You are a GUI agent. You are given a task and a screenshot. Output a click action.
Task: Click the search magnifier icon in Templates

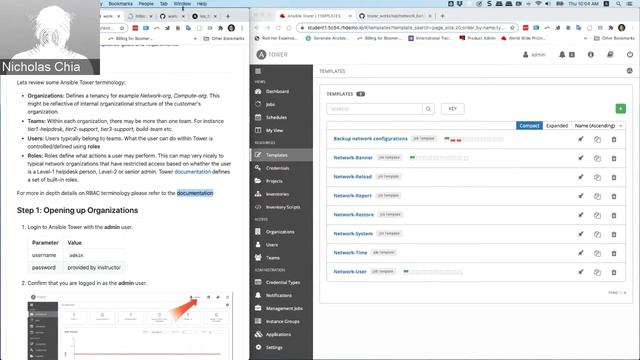[x=428, y=109]
